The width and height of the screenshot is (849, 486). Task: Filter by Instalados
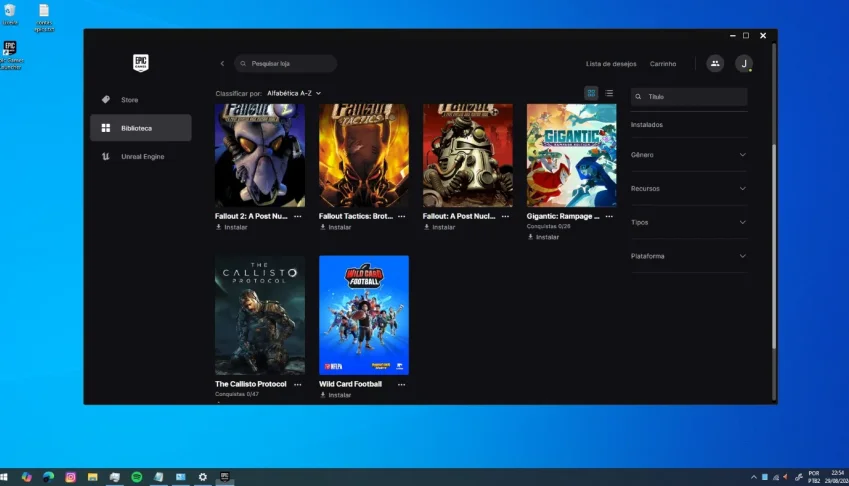(x=646, y=124)
